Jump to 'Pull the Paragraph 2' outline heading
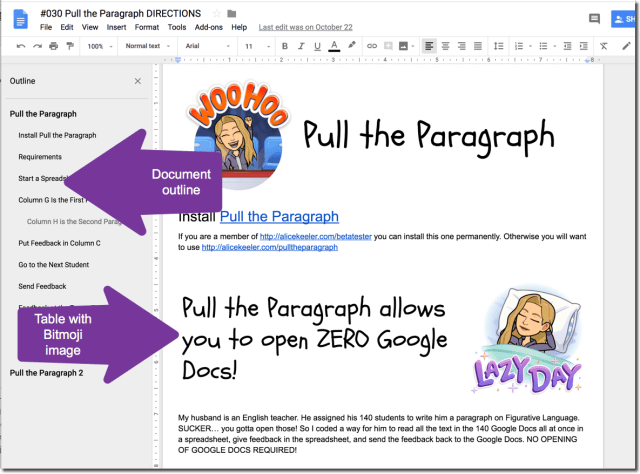 (46, 373)
